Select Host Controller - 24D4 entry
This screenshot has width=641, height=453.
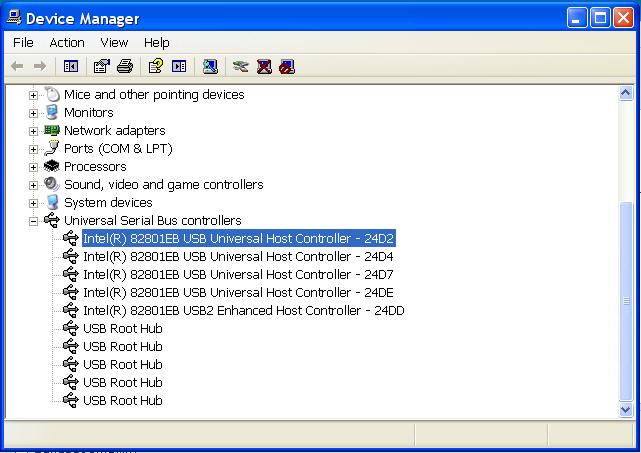point(238,256)
